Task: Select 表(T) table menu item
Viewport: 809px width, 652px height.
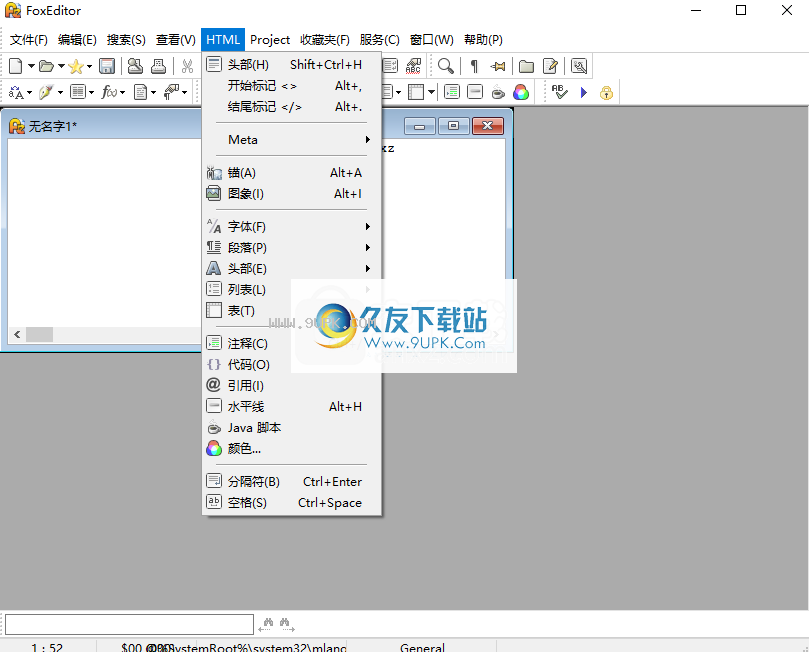Action: point(292,311)
